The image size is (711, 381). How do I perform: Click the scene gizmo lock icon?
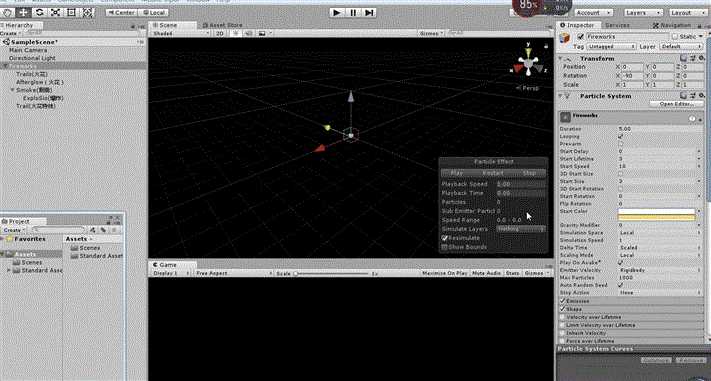pos(546,45)
